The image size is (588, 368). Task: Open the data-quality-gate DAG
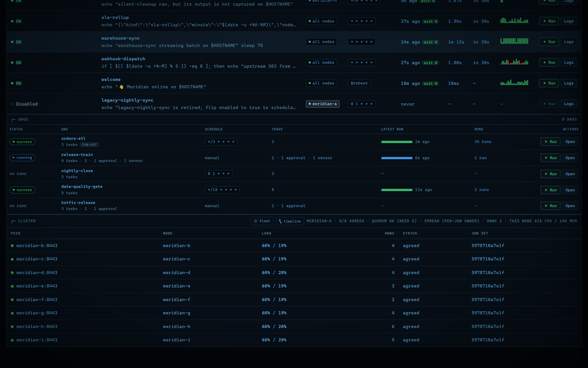[x=570, y=190]
